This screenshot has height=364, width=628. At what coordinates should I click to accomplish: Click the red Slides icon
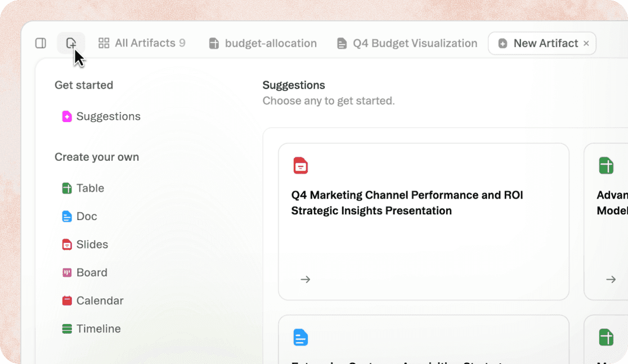click(67, 245)
